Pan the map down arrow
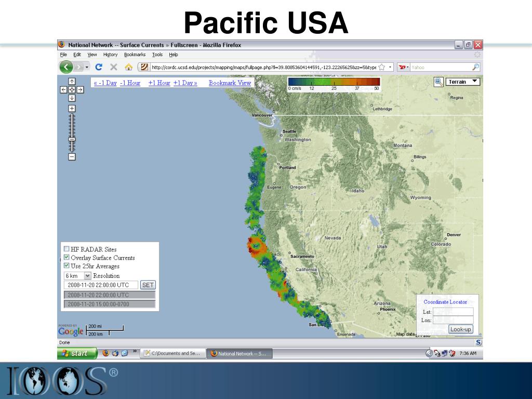 72,98
